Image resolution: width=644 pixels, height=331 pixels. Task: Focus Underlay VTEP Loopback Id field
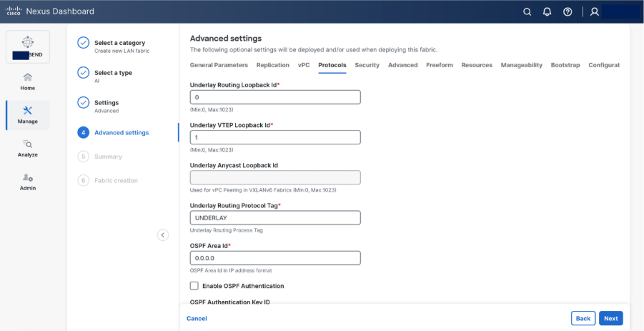coord(275,137)
